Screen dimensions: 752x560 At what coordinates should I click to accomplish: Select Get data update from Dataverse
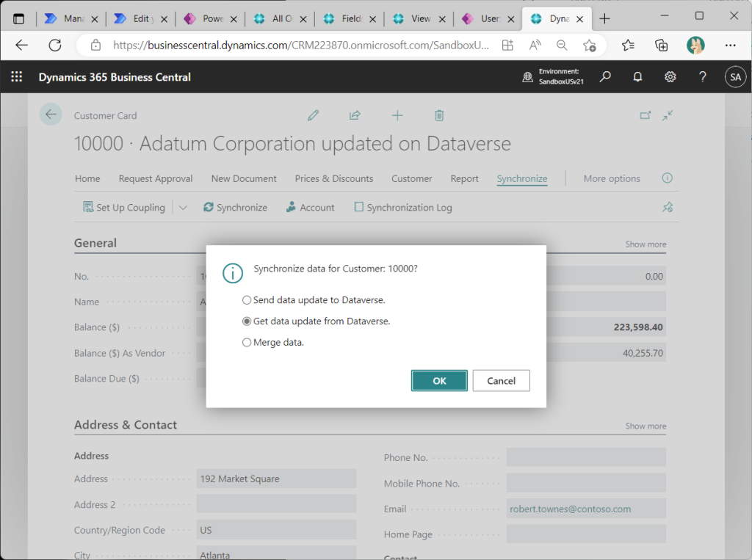[317, 321]
